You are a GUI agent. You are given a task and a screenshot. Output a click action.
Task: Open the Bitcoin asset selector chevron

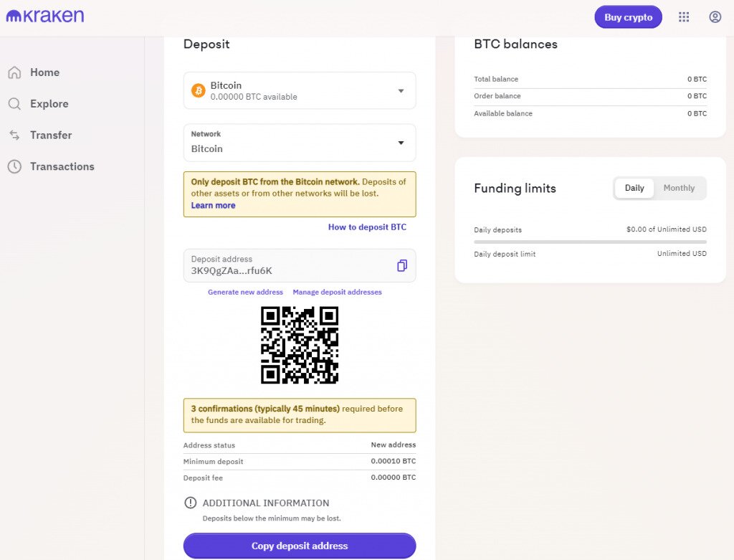pyautogui.click(x=401, y=90)
